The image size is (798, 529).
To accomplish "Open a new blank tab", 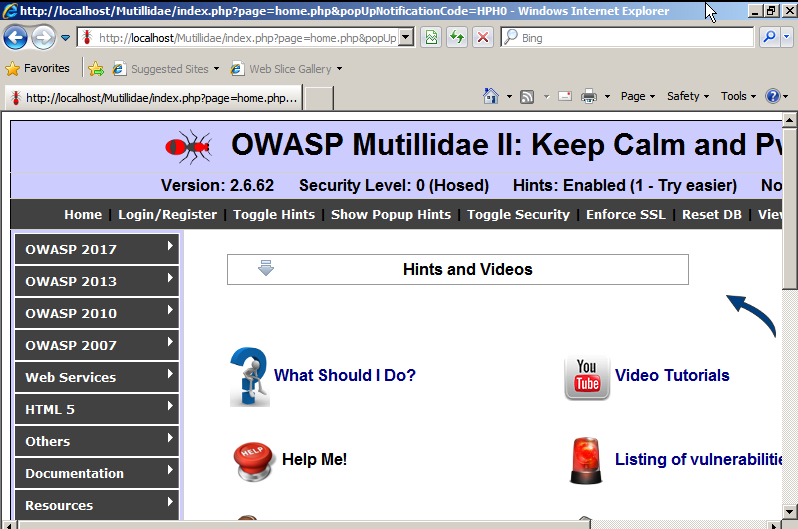I will pos(319,98).
